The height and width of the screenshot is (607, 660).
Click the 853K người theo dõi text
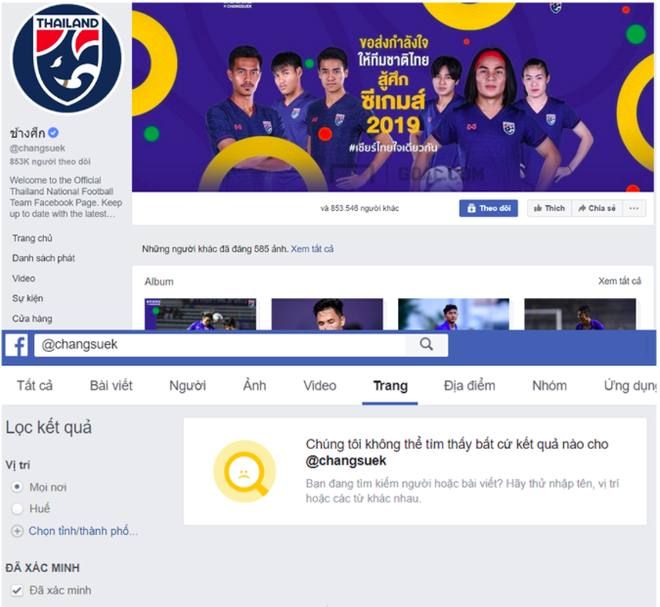pyautogui.click(x=50, y=162)
